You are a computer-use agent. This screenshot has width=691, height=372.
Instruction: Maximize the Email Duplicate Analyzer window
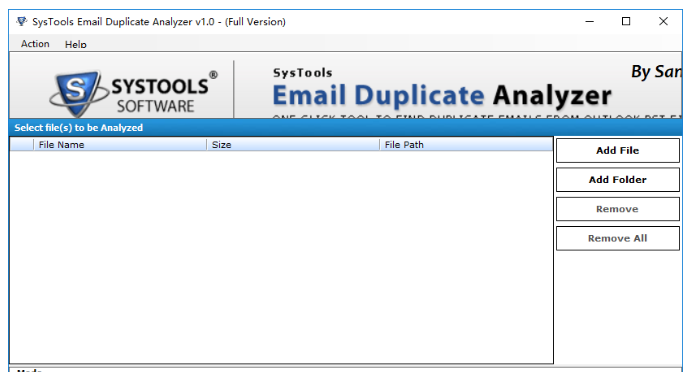(626, 21)
